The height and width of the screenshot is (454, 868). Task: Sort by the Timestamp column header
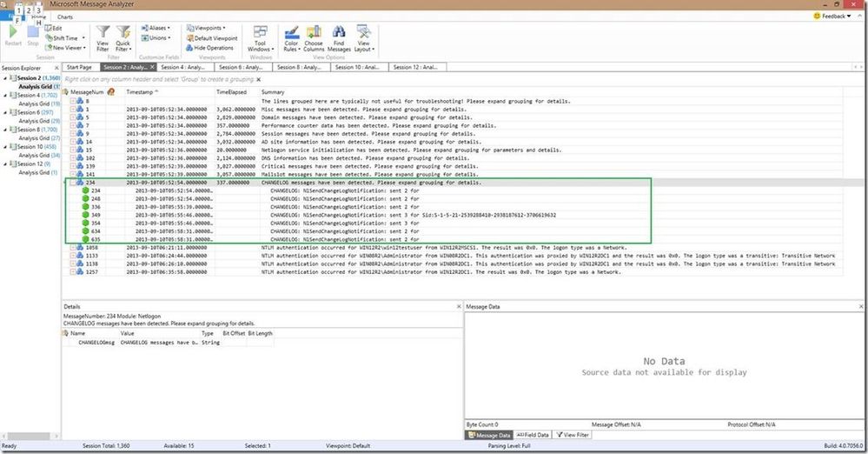[169, 92]
